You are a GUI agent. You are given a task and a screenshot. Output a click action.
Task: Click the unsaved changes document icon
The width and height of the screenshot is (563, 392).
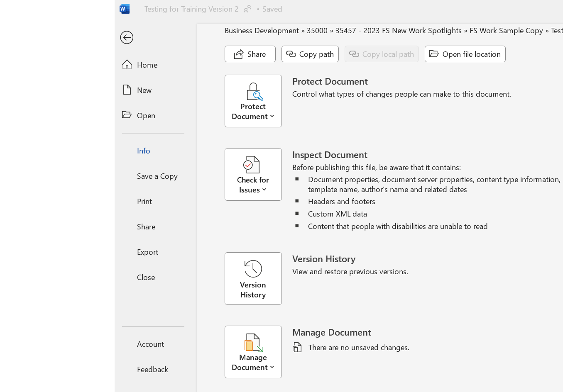point(297,347)
